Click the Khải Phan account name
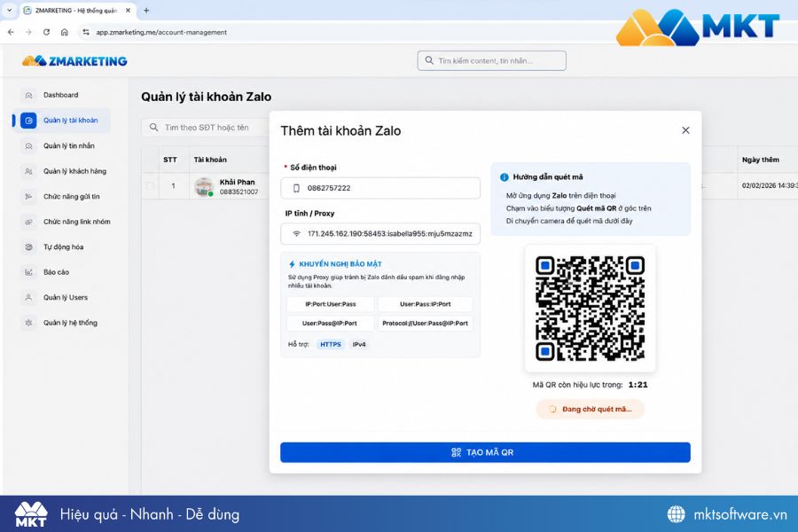 coord(237,183)
